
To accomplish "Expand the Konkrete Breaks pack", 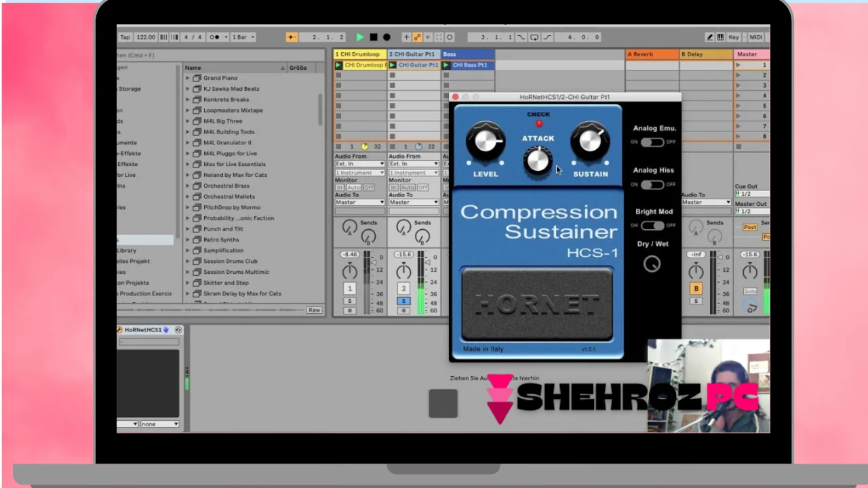I will click(188, 100).
